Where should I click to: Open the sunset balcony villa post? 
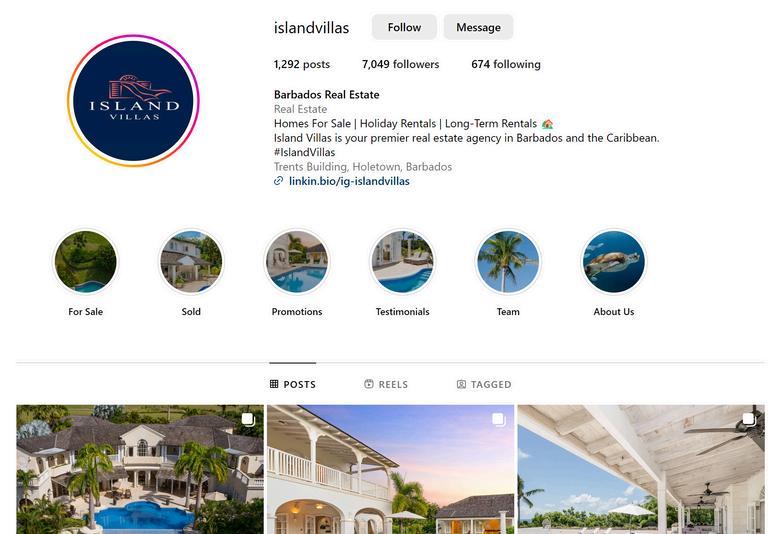point(390,469)
